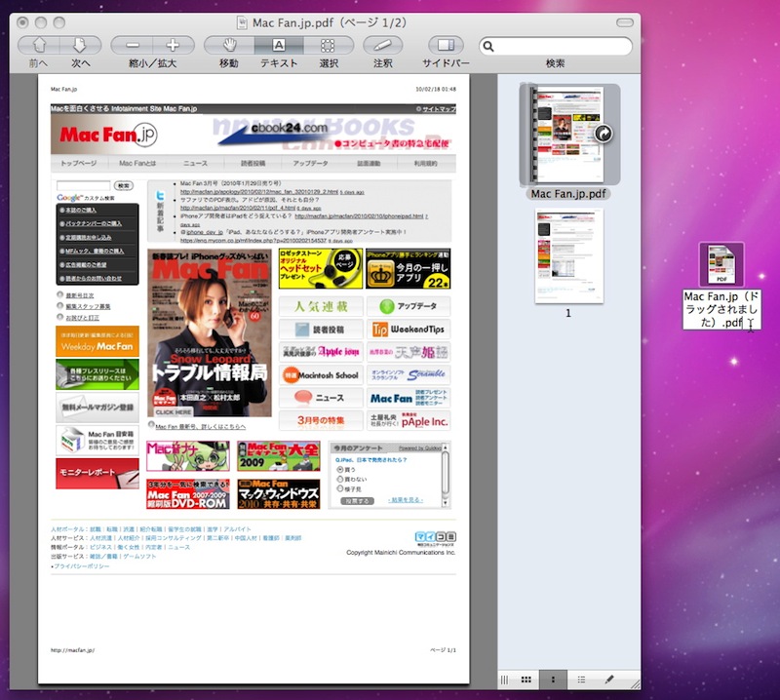Zoom in with the plus button
Screen dimensions: 780x700
[x=174, y=45]
